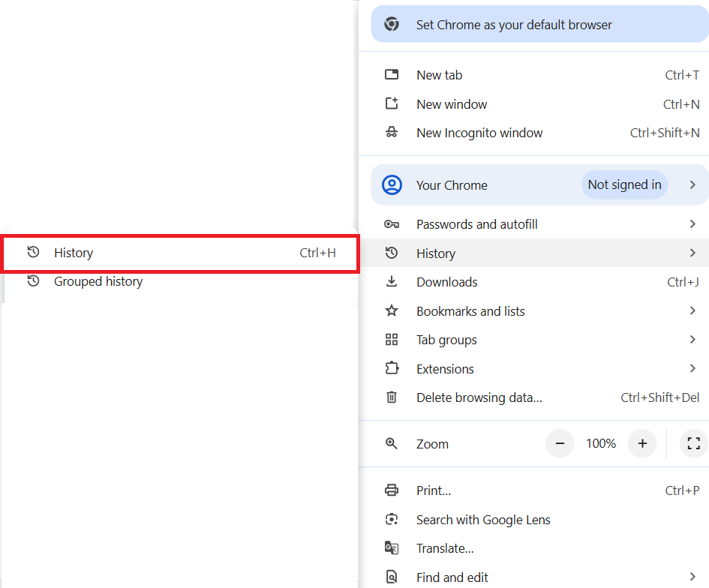Click the Not signed in chip
709x588 pixels.
(x=624, y=184)
